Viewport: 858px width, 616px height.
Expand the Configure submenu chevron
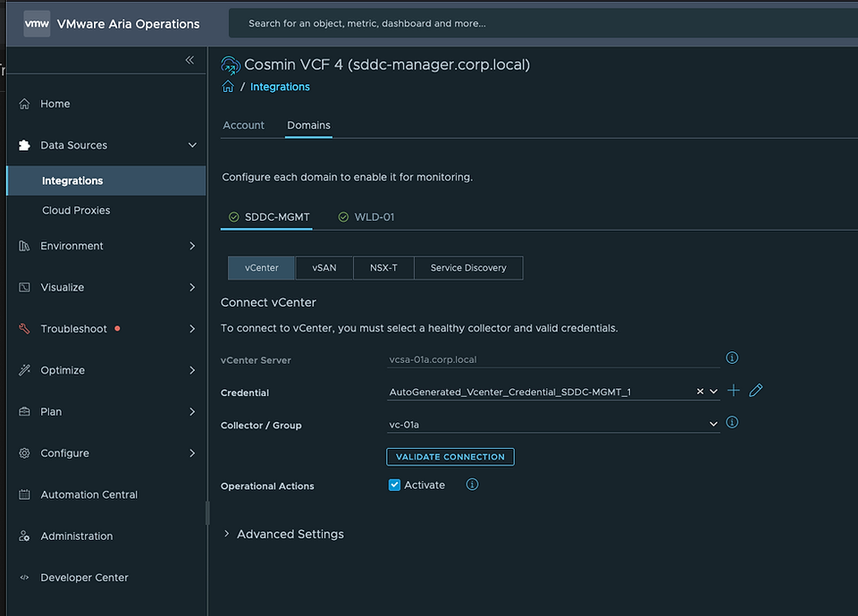pos(192,452)
